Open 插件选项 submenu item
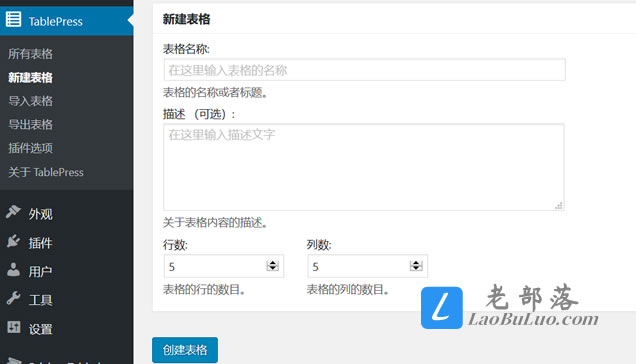This screenshot has width=636, height=364. point(30,148)
